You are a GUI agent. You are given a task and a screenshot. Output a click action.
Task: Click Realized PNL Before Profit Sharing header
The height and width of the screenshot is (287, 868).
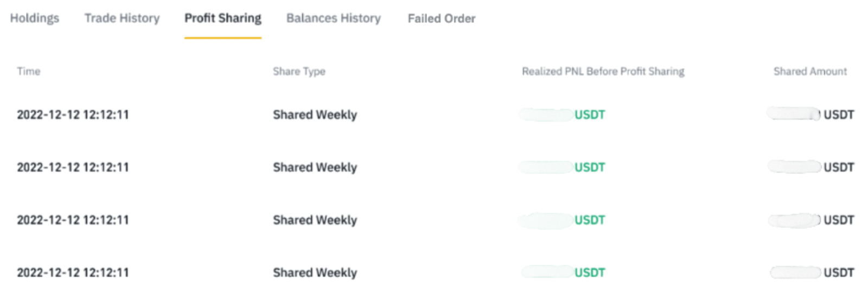[603, 71]
